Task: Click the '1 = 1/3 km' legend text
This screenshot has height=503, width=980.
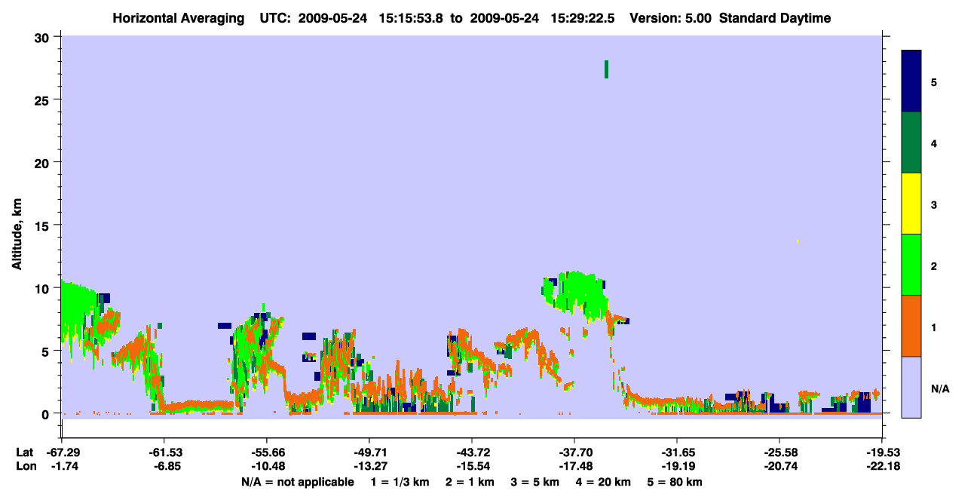Action: [x=402, y=482]
